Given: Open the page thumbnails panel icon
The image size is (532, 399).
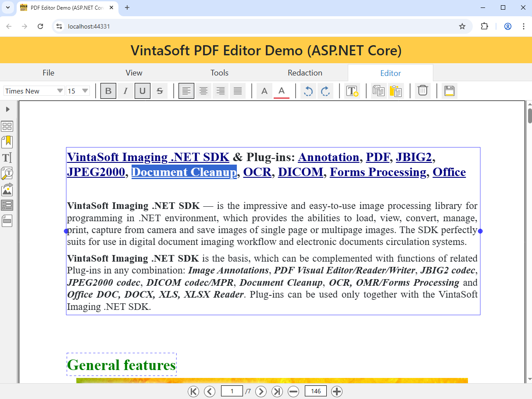Looking at the screenshot, I should coord(7,126).
